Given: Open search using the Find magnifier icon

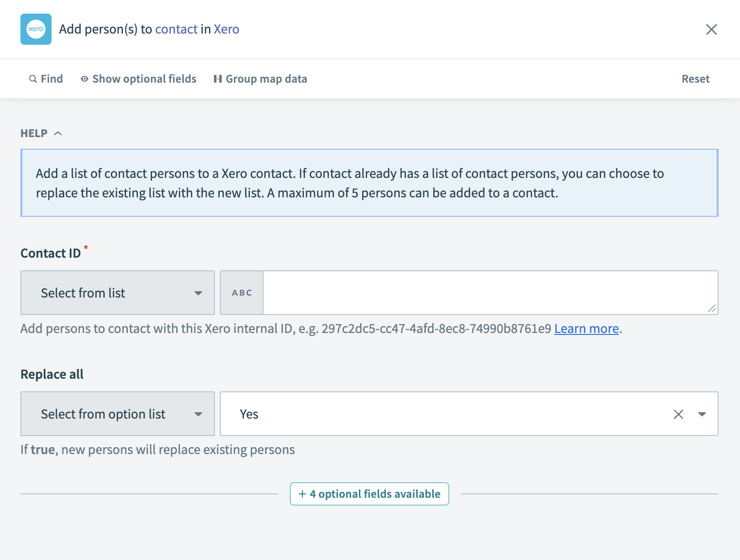Looking at the screenshot, I should (x=33, y=78).
